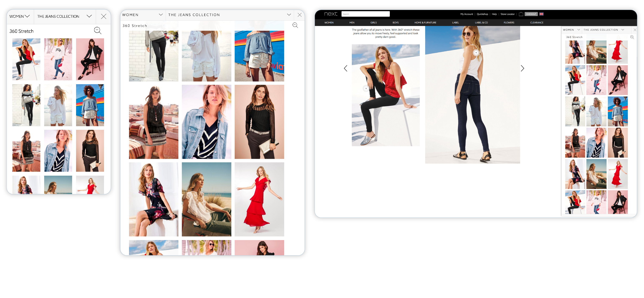Click zoom-out magnifier in middle tablet panel
The image size is (644, 298).
(295, 25)
